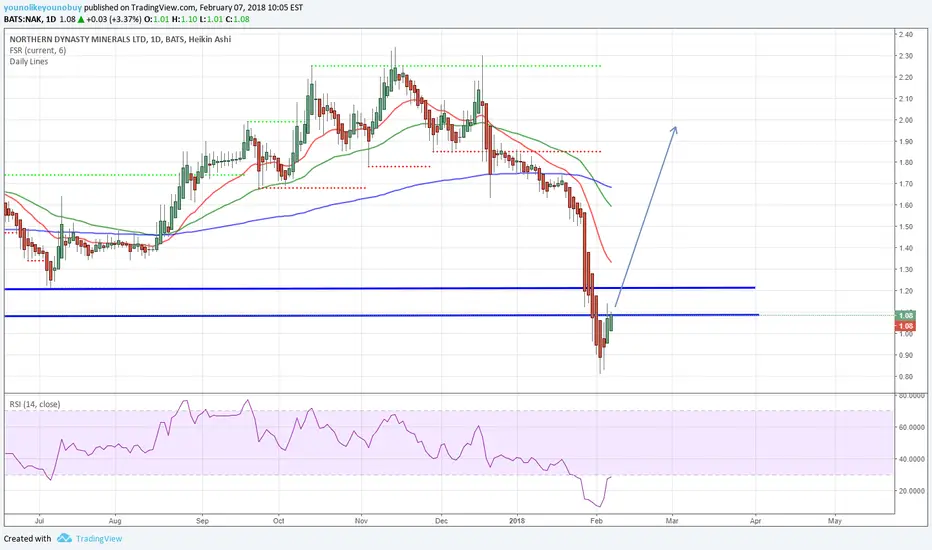Click the 'H:1.10' high value in header

[184, 19]
